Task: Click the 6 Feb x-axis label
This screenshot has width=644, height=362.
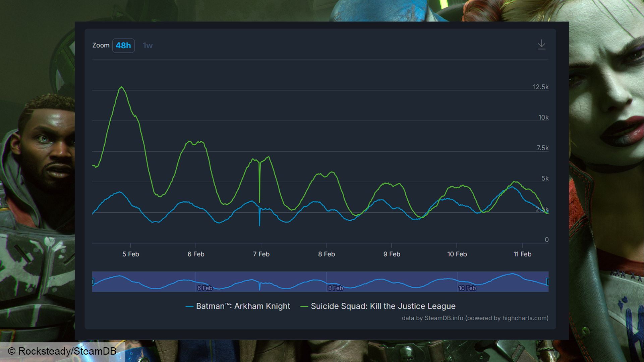Action: [x=196, y=254]
